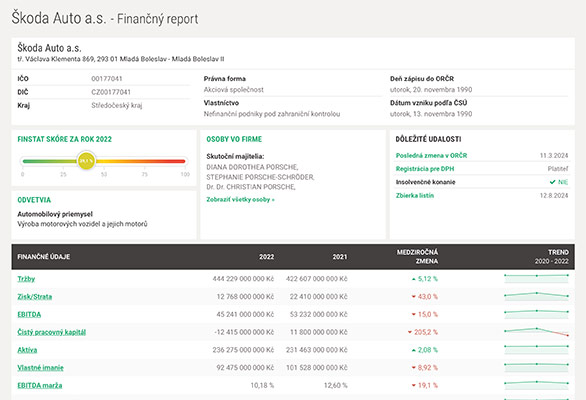Click the date utorok, 20. novembra 1990
The width and height of the screenshot is (586, 400).
point(431,90)
